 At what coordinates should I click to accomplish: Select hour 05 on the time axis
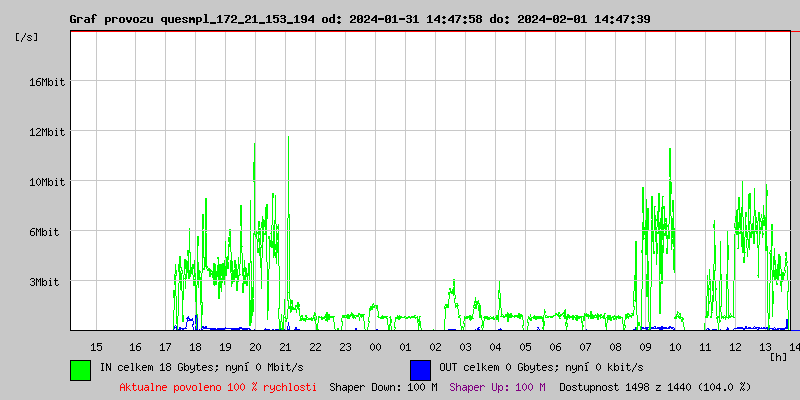[525, 346]
